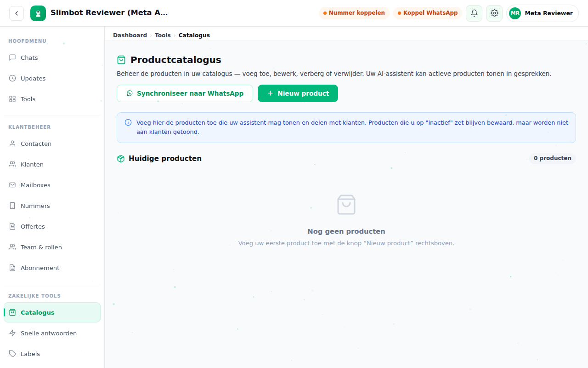
Task: Click the back arrow button
Action: [17, 13]
